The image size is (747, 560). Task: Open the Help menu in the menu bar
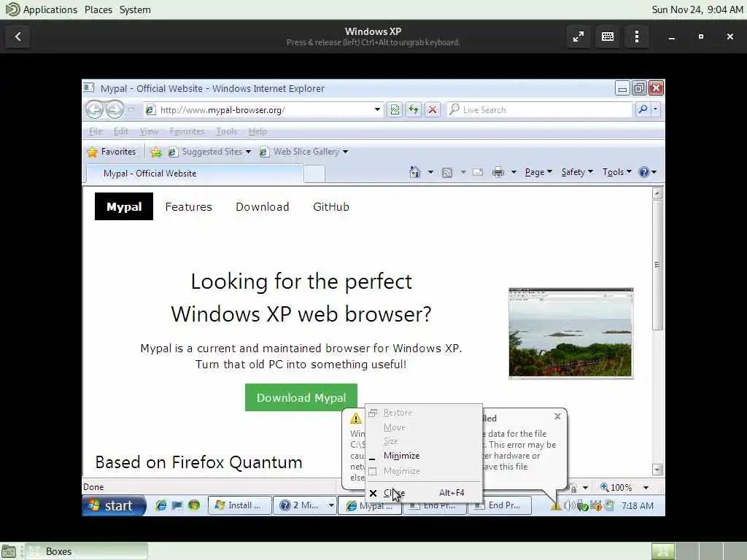[258, 131]
